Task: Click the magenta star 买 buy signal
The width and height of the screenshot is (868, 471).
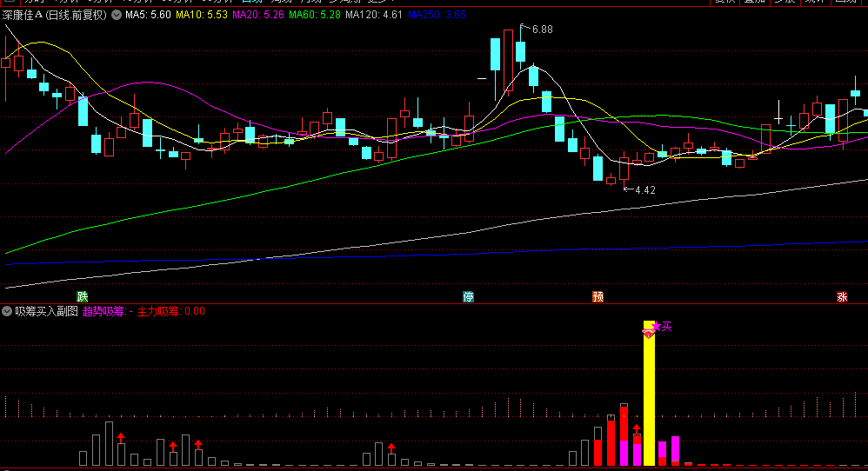Action: pos(662,327)
